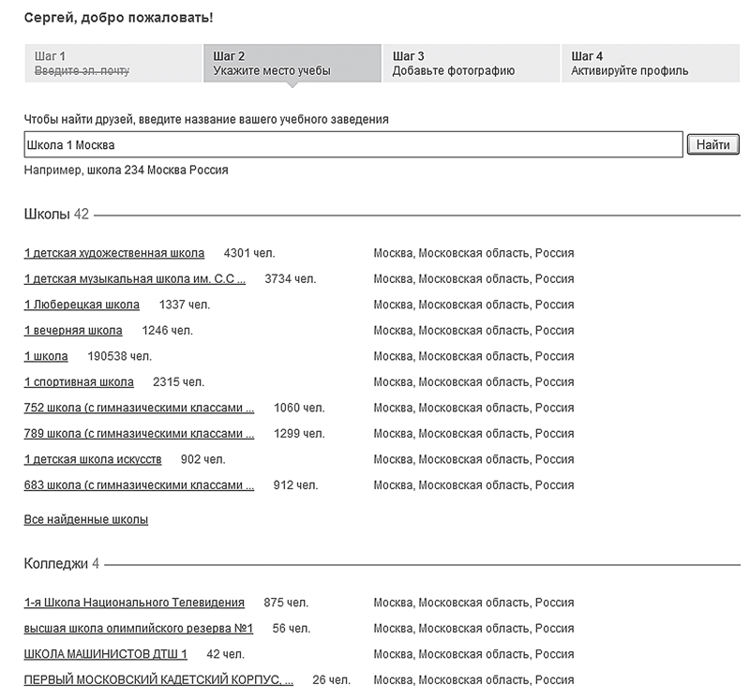Viewport: 750px width, 700px height.
Task: Select Шаг 2 Укажите место учебы tab
Action: coord(292,64)
